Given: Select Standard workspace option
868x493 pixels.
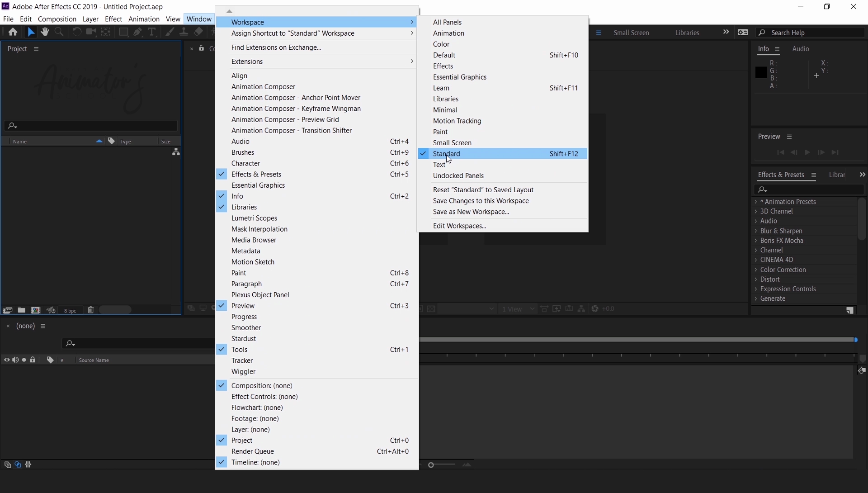Looking at the screenshot, I should click(x=447, y=154).
